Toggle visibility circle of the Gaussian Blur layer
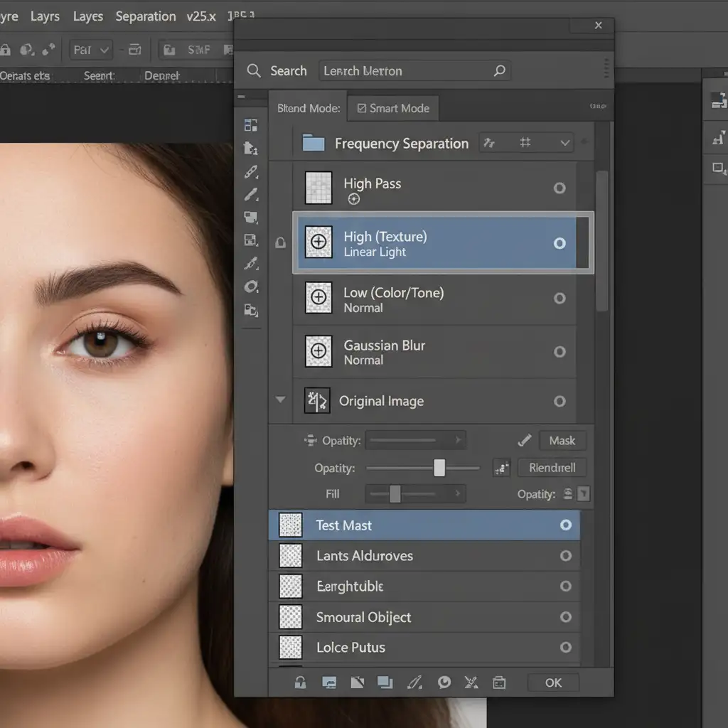This screenshot has height=728, width=728. (x=560, y=352)
